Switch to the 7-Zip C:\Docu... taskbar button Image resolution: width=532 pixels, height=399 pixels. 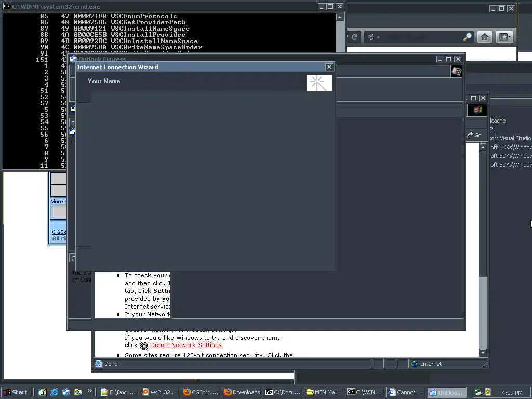(x=283, y=392)
